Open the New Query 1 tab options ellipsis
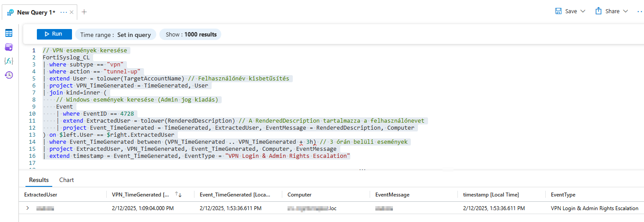The image size is (644, 222). tap(64, 12)
